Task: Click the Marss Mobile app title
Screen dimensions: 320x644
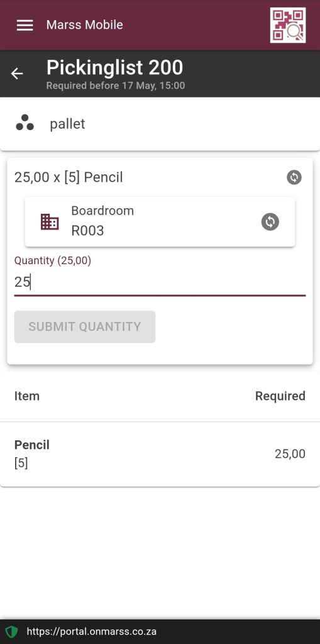Action: coord(85,25)
